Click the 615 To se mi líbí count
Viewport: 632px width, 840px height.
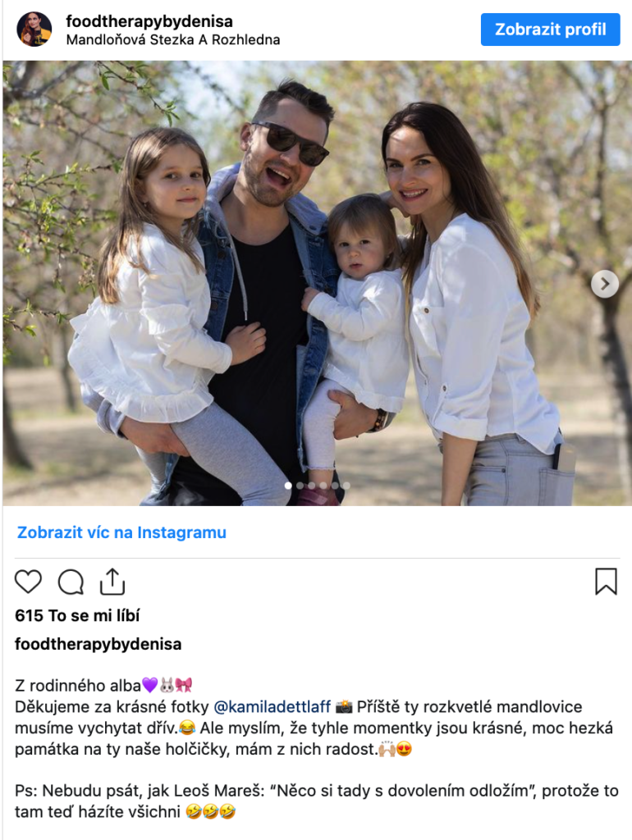point(77,615)
